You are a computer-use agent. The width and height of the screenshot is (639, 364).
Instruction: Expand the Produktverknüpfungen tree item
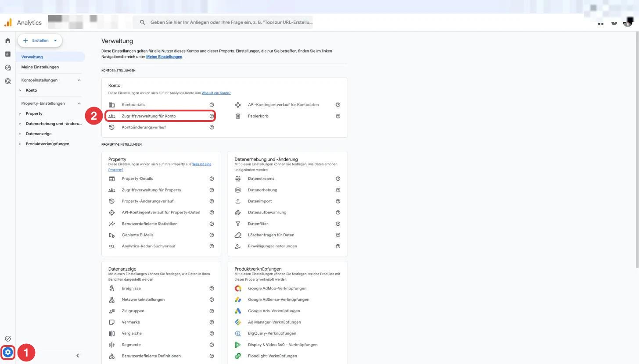pos(20,144)
